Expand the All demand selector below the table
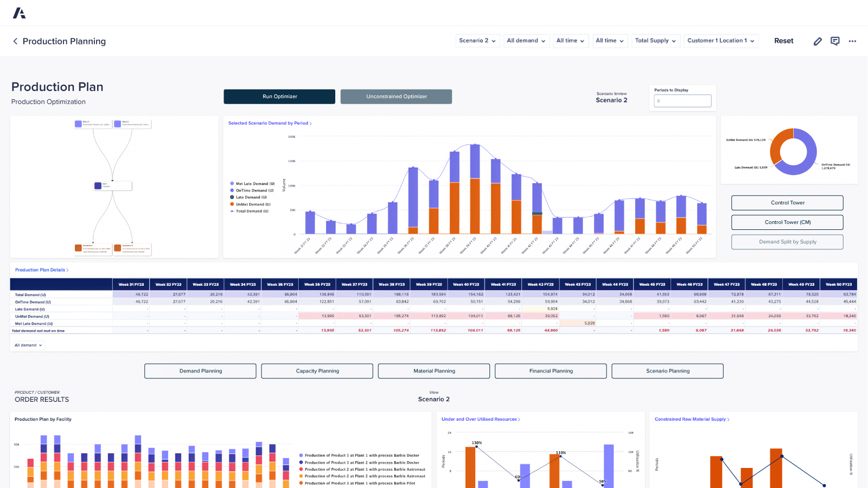This screenshot has width=868, height=488. pyautogui.click(x=28, y=345)
